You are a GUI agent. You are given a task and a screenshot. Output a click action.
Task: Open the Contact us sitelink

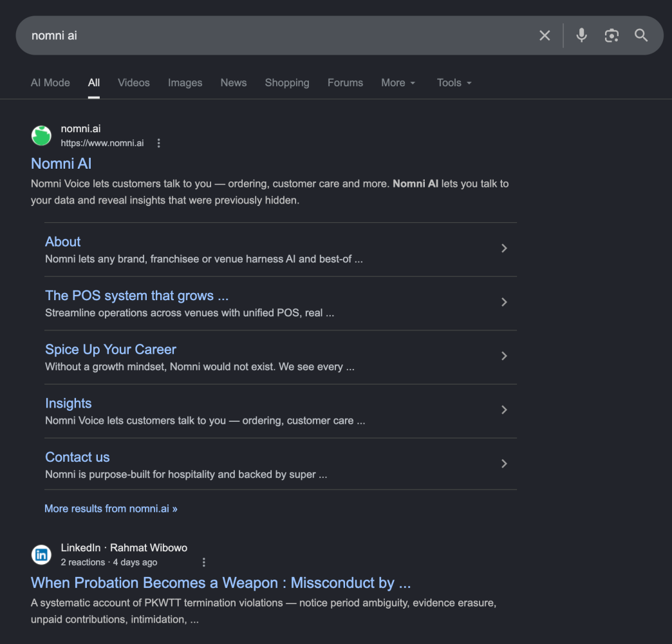click(77, 457)
